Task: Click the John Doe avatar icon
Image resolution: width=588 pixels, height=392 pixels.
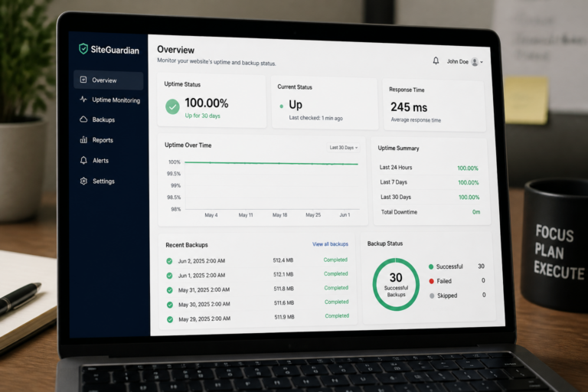Action: (x=475, y=62)
